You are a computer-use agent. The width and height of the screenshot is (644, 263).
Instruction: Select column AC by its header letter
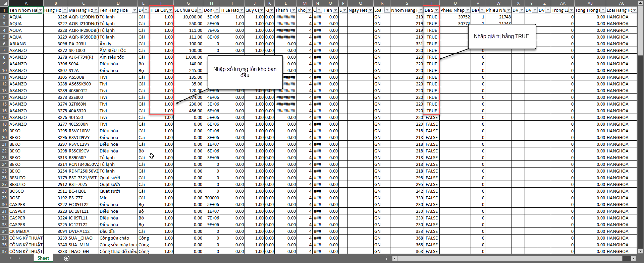click(x=622, y=3)
